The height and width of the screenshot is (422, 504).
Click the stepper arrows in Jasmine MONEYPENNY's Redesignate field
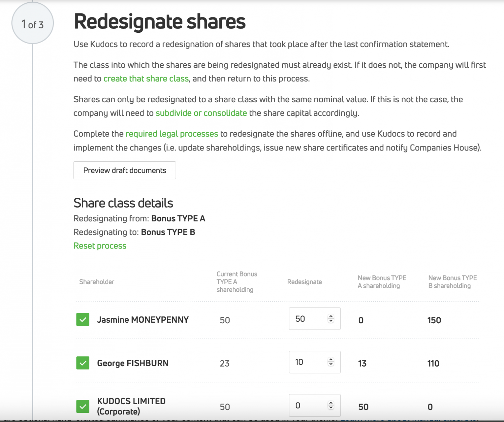click(x=331, y=318)
